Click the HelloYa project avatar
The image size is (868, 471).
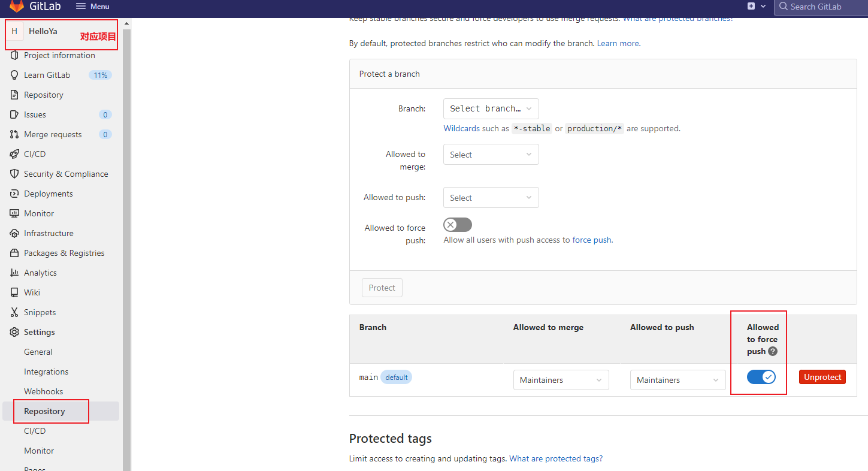pos(14,31)
